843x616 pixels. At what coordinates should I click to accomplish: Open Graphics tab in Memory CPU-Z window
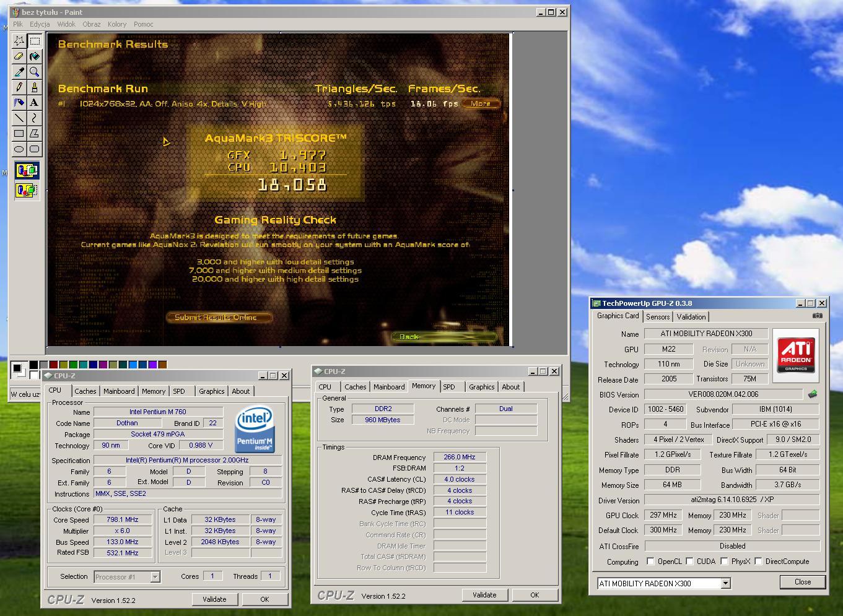tap(481, 387)
